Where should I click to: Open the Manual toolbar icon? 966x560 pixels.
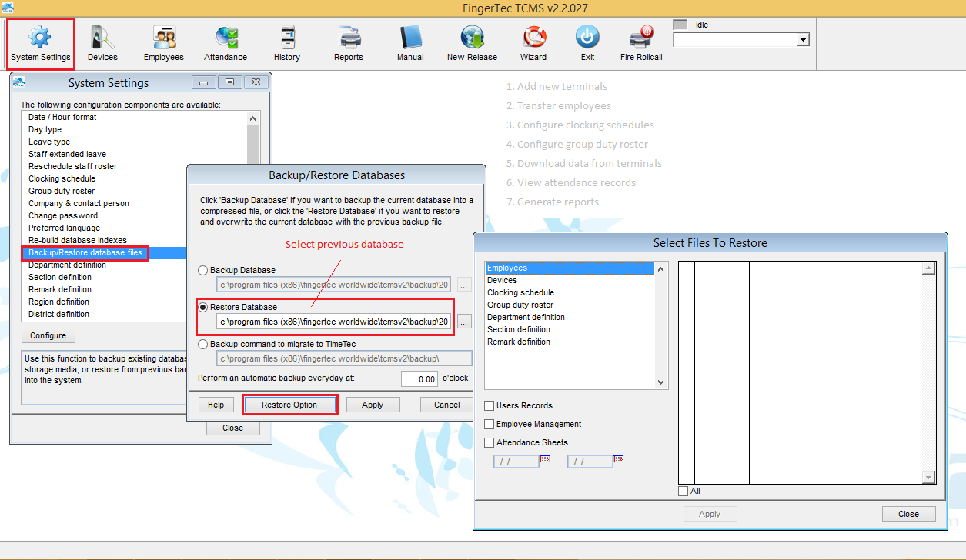tap(410, 43)
